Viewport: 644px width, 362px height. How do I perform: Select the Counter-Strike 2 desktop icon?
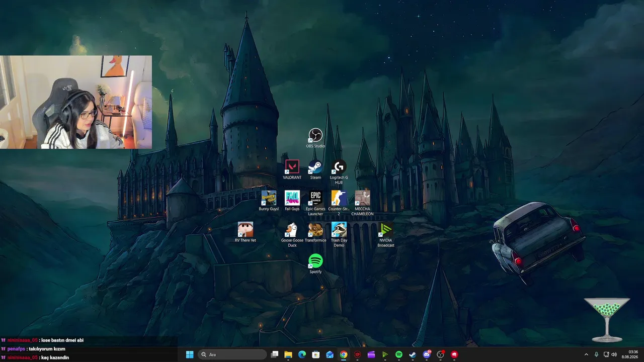[x=339, y=203]
